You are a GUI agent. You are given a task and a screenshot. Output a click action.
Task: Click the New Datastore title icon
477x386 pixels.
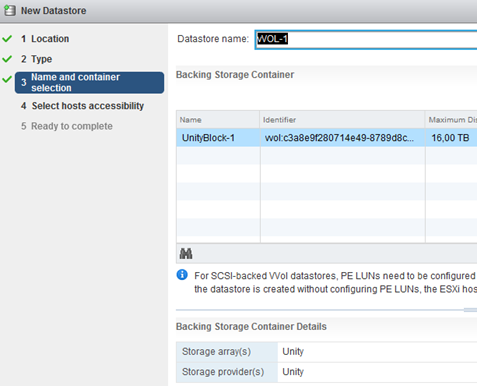click(x=10, y=10)
